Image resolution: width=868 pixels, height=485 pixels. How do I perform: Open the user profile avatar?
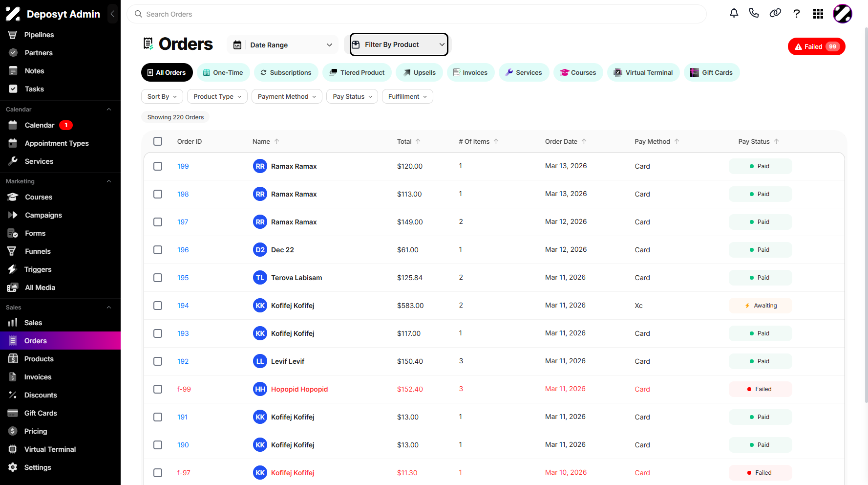[x=843, y=14]
